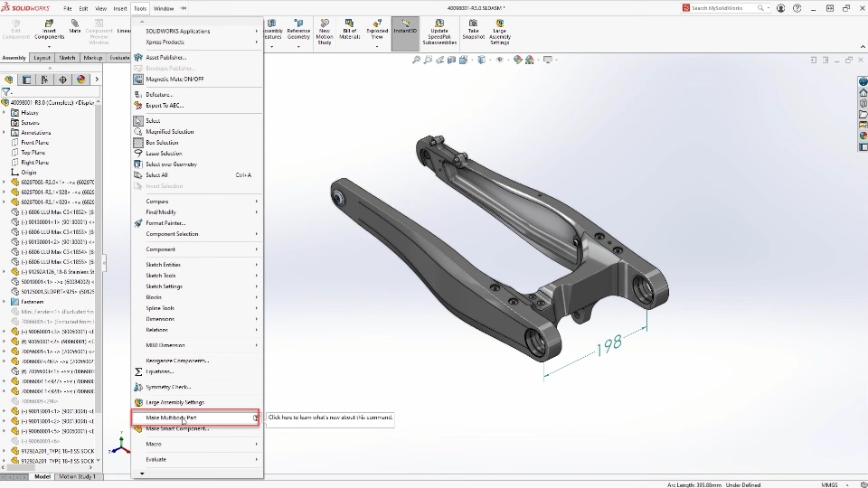868x488 pixels.
Task: Expand the Fasteners folder in the tree
Action: coord(5,302)
